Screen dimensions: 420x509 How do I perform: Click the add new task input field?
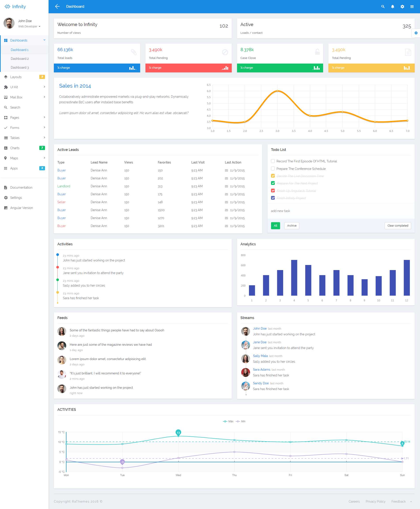pyautogui.click(x=341, y=211)
